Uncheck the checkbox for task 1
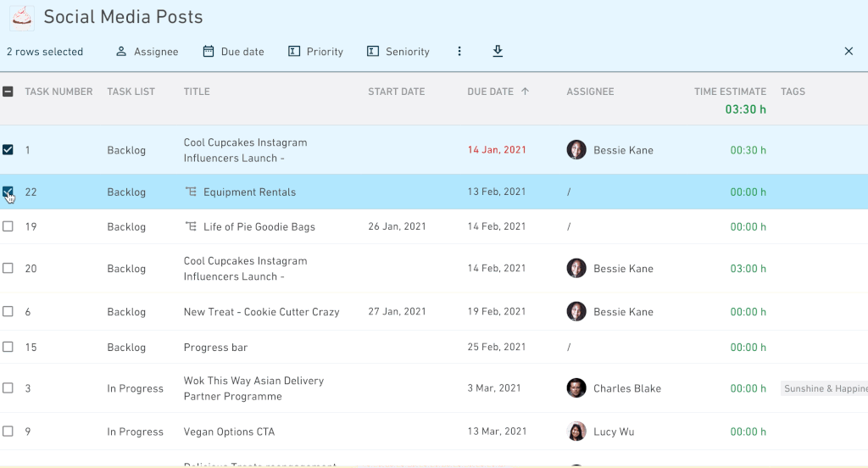 point(8,149)
